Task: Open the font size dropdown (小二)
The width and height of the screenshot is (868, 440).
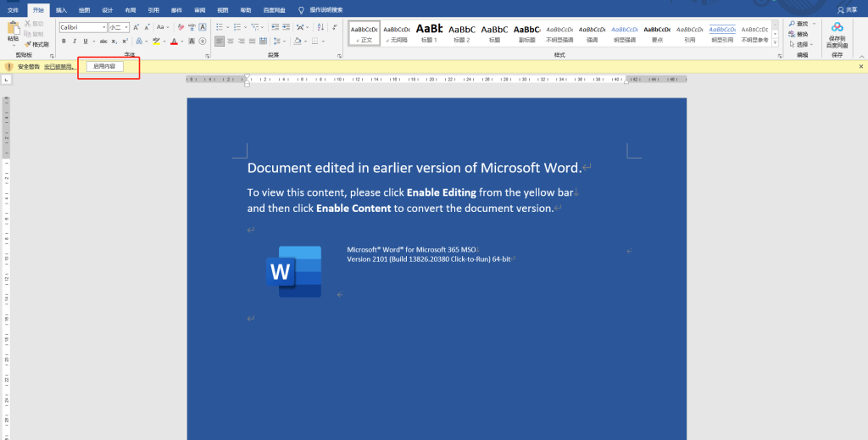Action: [126, 27]
